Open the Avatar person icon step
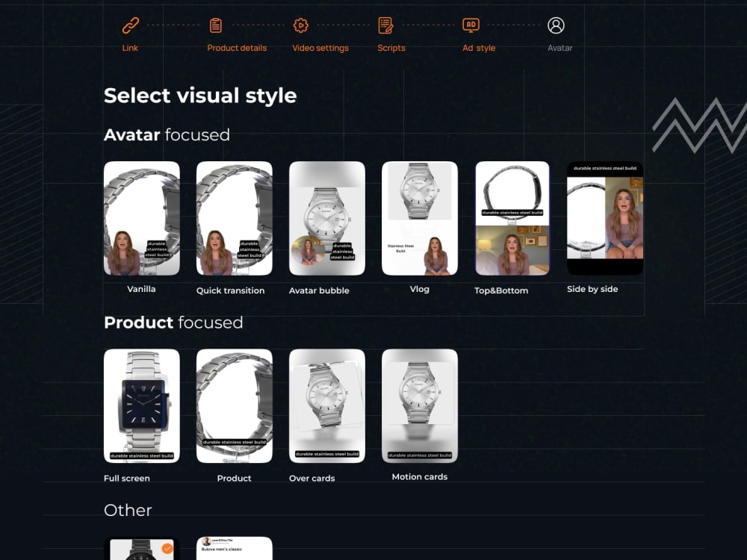This screenshot has width=747, height=560. point(556,25)
